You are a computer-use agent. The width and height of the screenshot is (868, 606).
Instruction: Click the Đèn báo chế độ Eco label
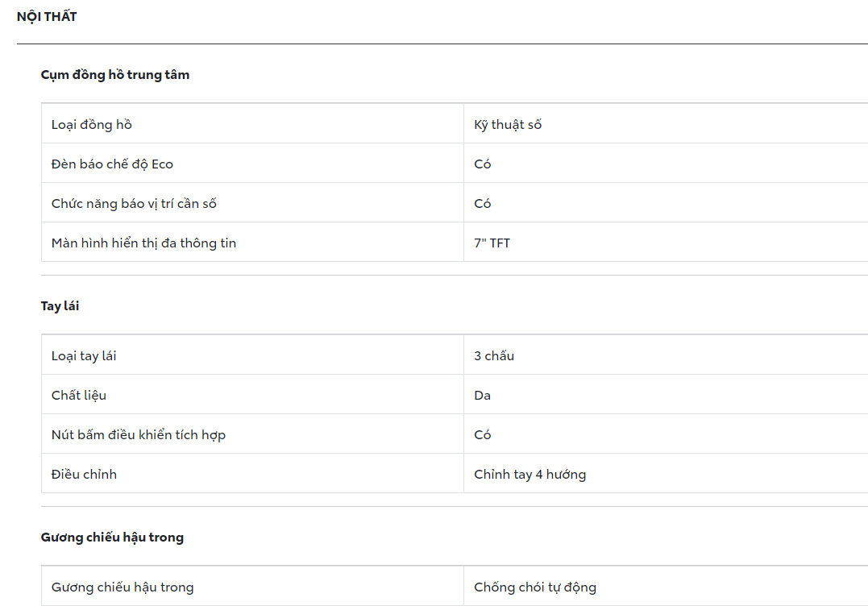point(112,164)
